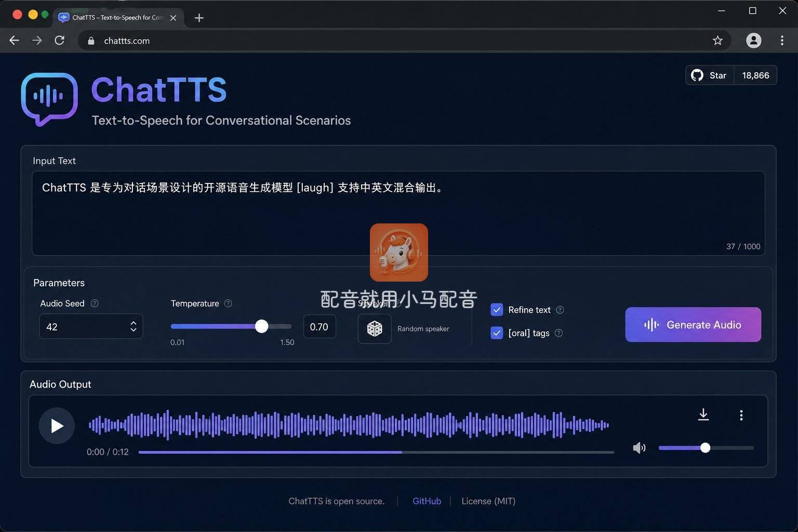
Task: Play the generated audio
Action: click(57, 426)
